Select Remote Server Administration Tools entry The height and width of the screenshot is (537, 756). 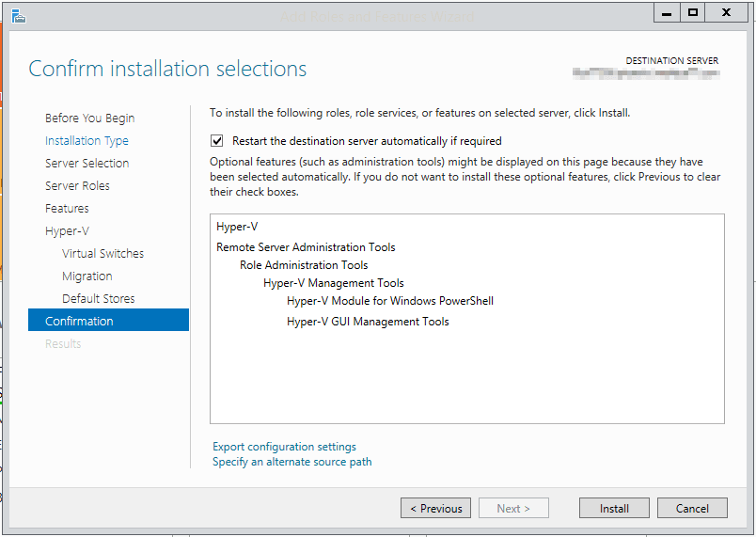tap(306, 247)
